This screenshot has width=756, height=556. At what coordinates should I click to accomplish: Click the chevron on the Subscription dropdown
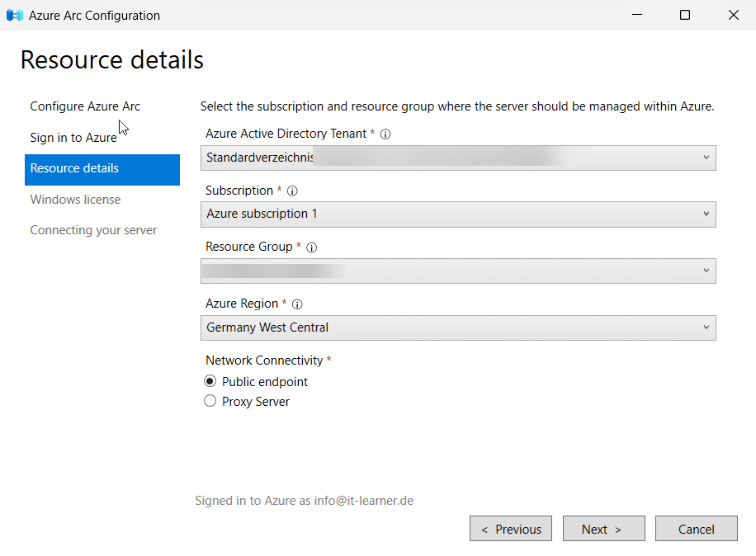click(706, 214)
